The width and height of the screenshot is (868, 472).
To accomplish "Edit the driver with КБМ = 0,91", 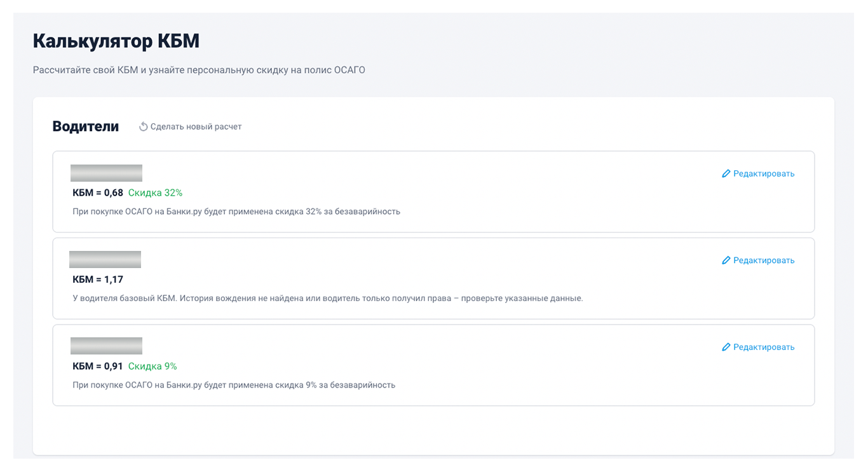I will (758, 347).
